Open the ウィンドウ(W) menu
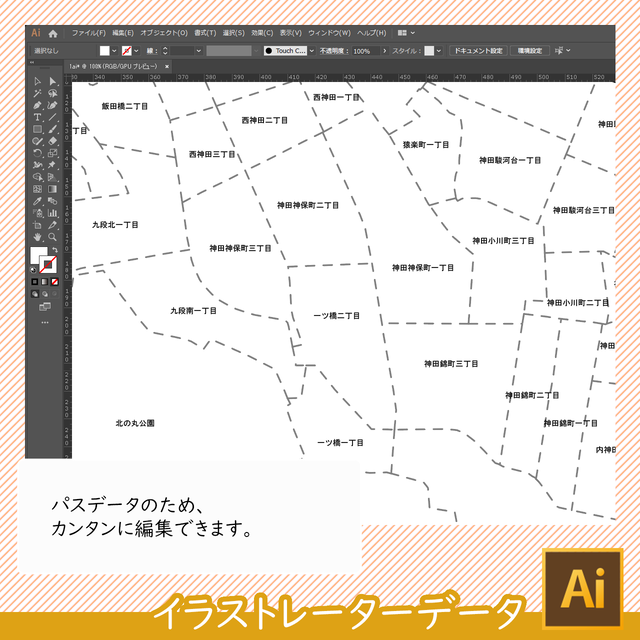 pyautogui.click(x=329, y=33)
